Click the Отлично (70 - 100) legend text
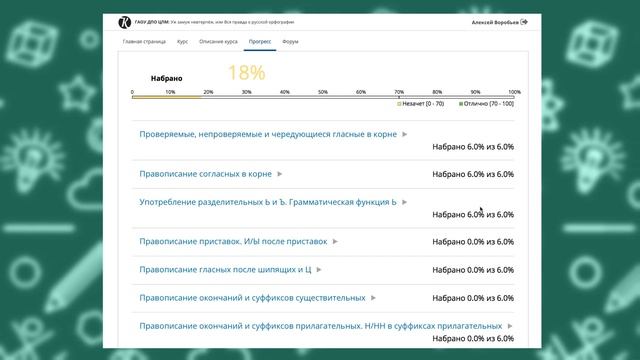This screenshot has height=360, width=640. (489, 104)
